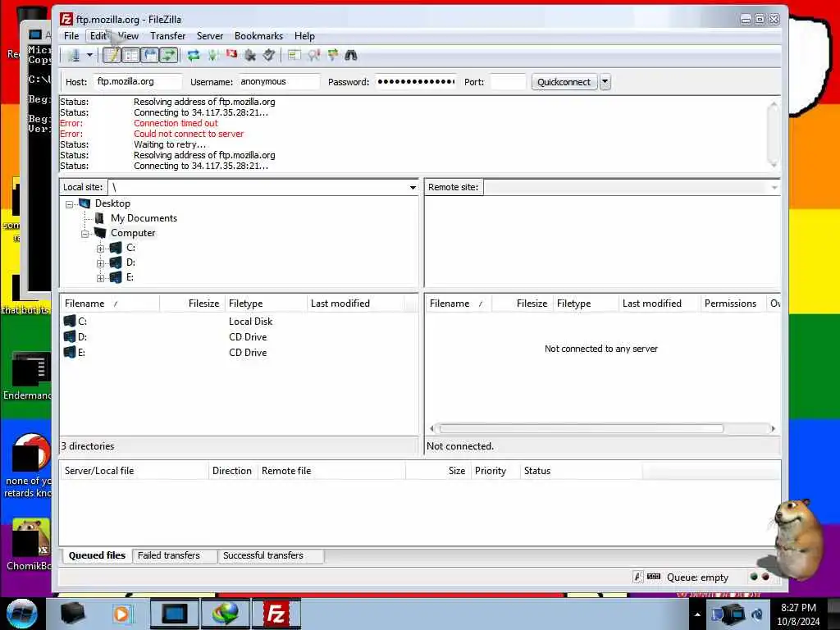Click the Username input field
Screen dimensions: 840x630
click(x=279, y=81)
